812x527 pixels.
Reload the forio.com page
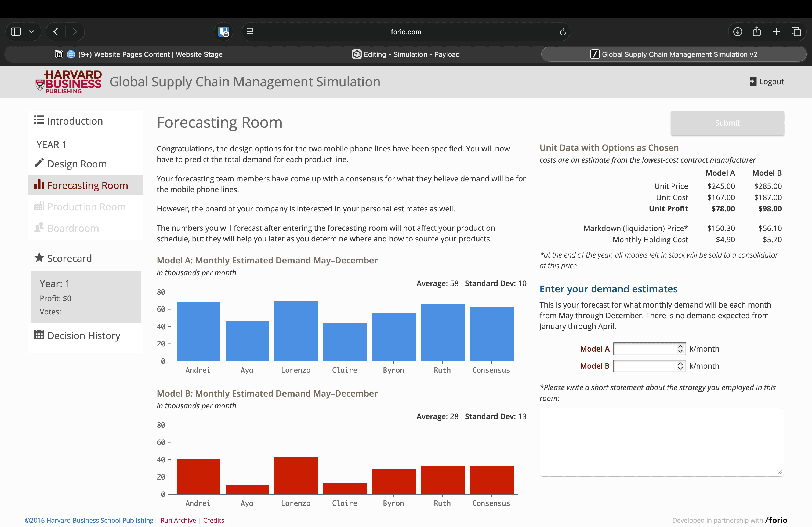[563, 32]
